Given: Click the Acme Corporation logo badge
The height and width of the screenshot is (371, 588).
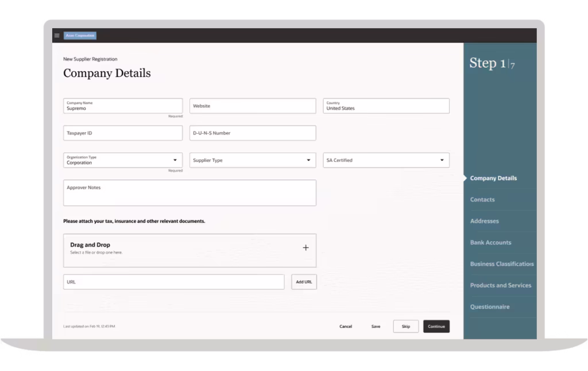Looking at the screenshot, I should click(80, 36).
